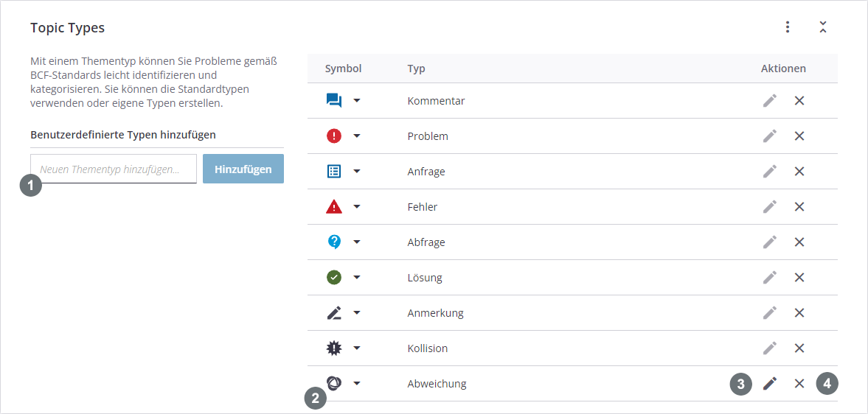868x414 pixels.
Task: Click the red Problem exclamation symbol
Action: [334, 136]
